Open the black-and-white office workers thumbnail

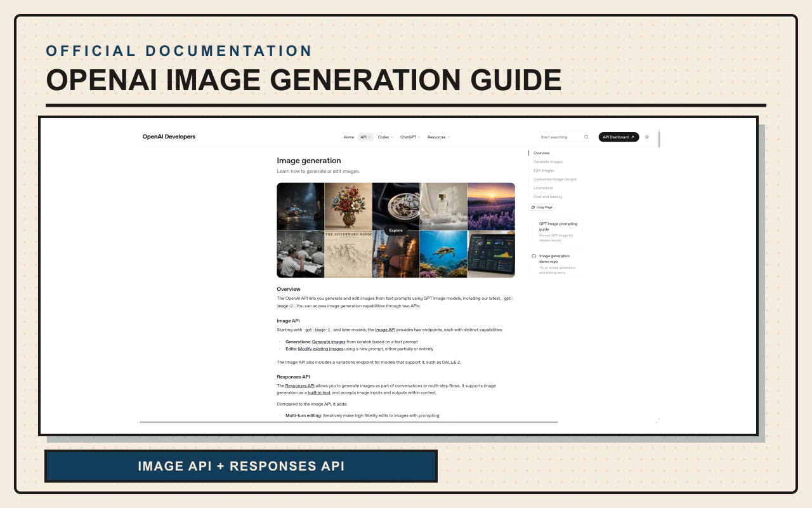click(x=301, y=254)
